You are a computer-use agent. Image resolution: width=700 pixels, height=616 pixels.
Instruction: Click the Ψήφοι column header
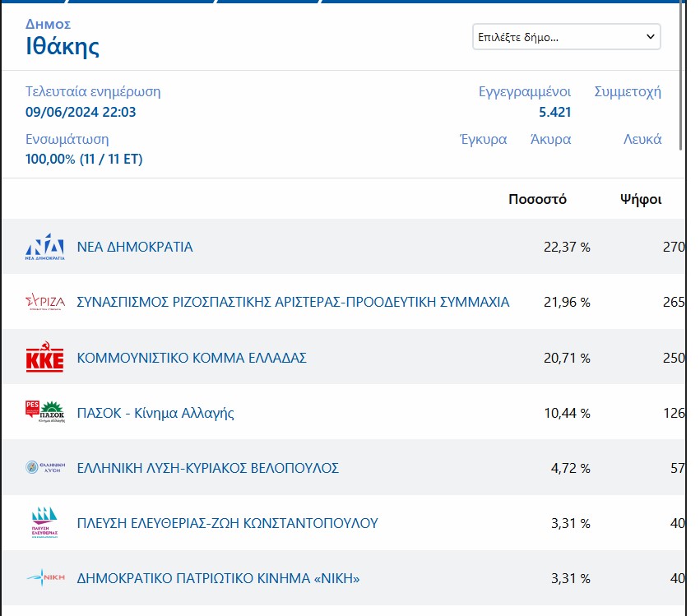coord(641,200)
